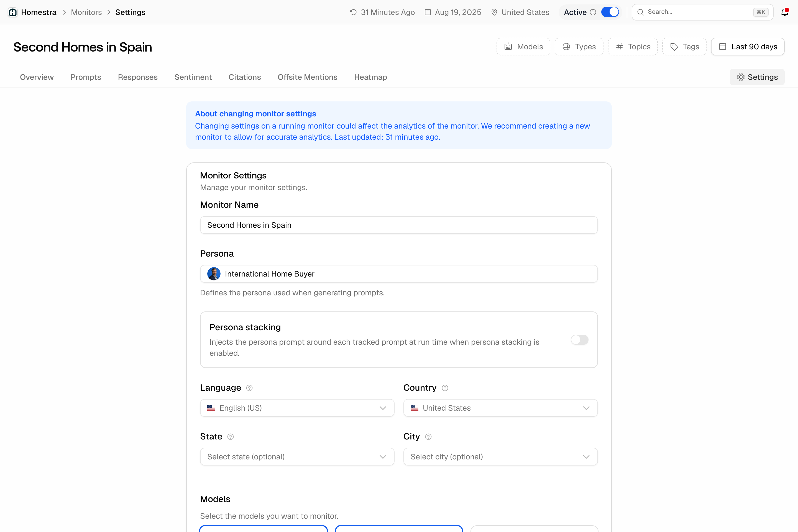This screenshot has width=798, height=532.
Task: Click the Models filter button
Action: click(523, 47)
